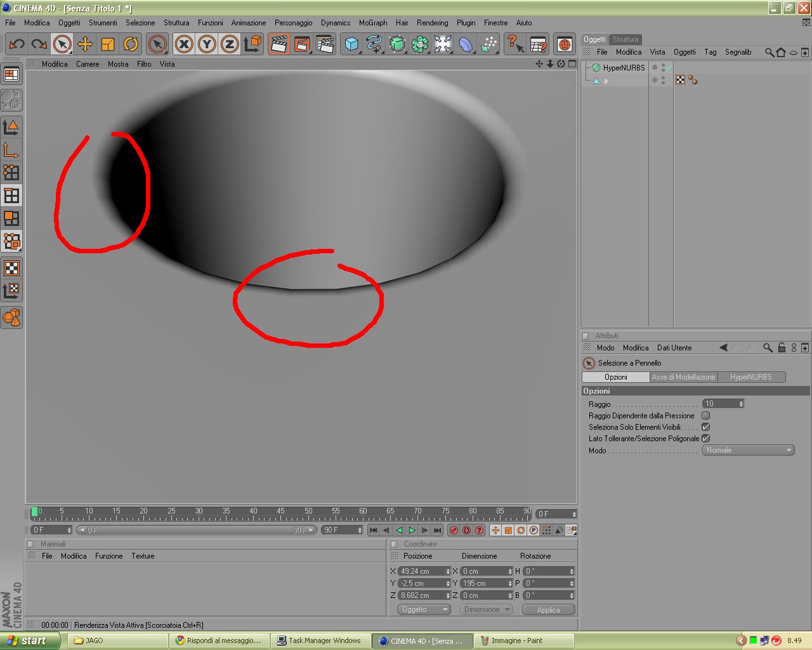The width and height of the screenshot is (812, 650).
Task: Switch to Asse di Modellazione tab
Action: click(x=683, y=377)
